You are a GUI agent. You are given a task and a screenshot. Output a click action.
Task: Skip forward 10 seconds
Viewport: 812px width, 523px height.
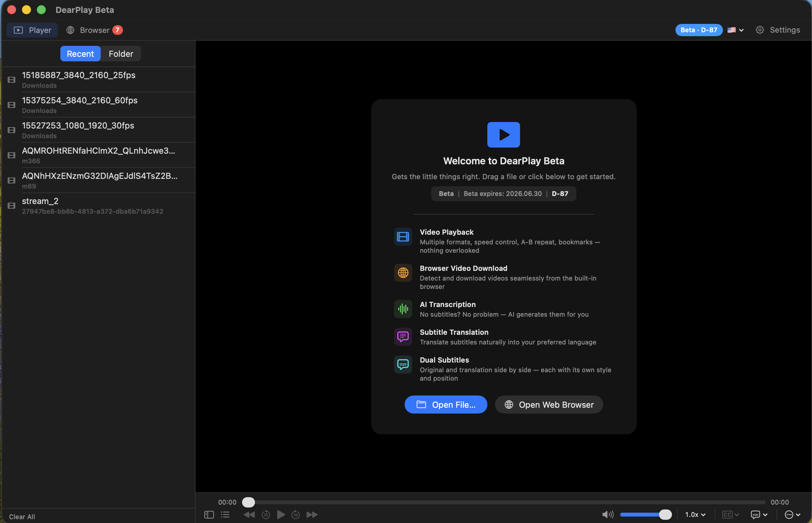coord(296,515)
